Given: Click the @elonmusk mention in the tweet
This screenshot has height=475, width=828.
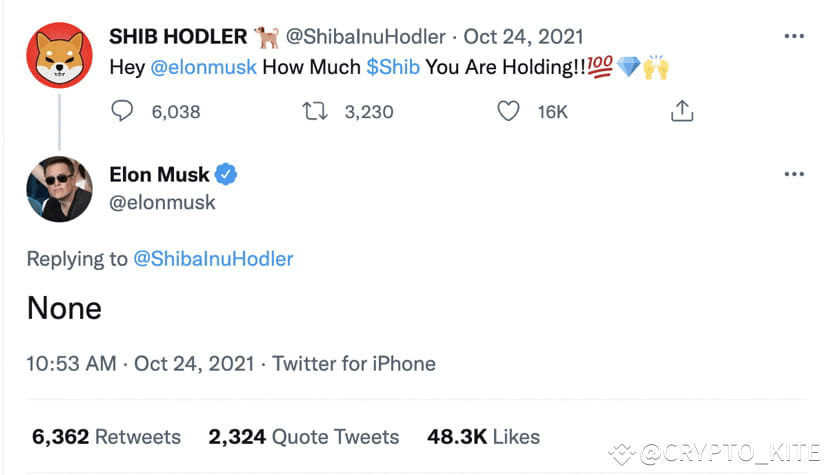Looking at the screenshot, I should (203, 68).
